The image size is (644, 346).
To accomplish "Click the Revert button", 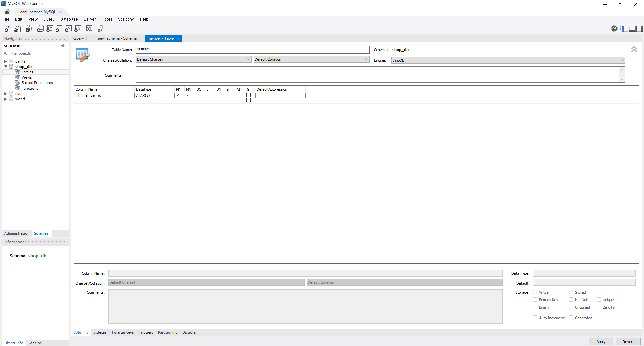I will click(x=628, y=342).
